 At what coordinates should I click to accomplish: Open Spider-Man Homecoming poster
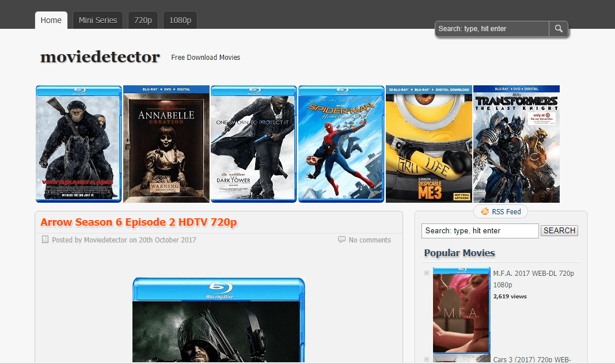pos(341,144)
